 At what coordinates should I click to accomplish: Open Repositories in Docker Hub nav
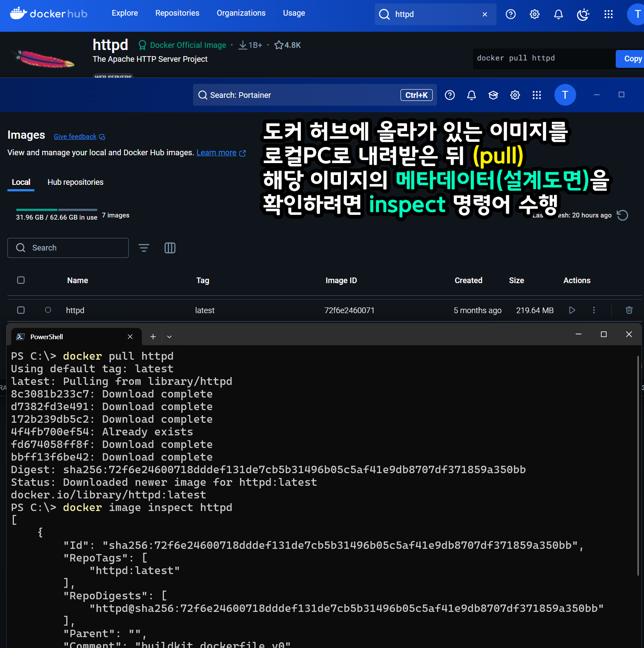pos(177,13)
